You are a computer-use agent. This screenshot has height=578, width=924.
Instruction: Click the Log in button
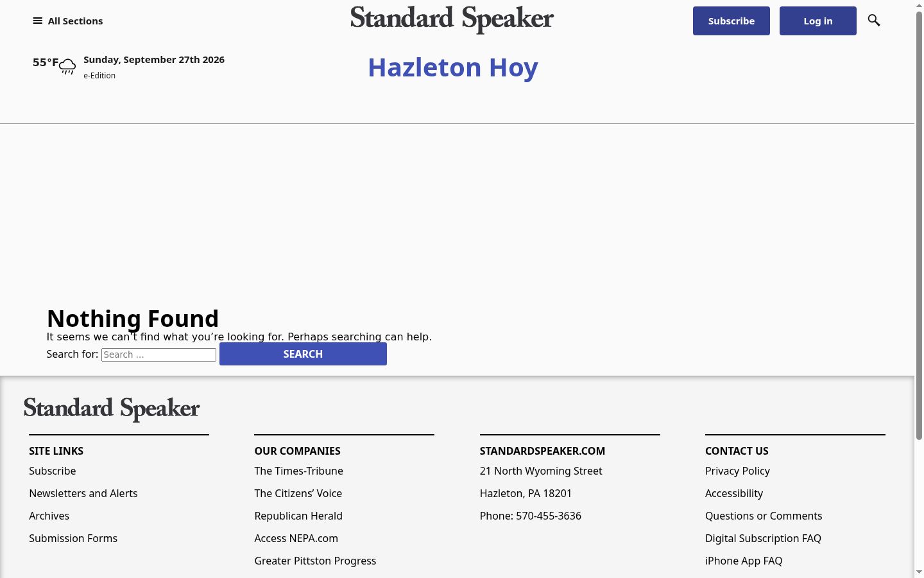pyautogui.click(x=818, y=21)
